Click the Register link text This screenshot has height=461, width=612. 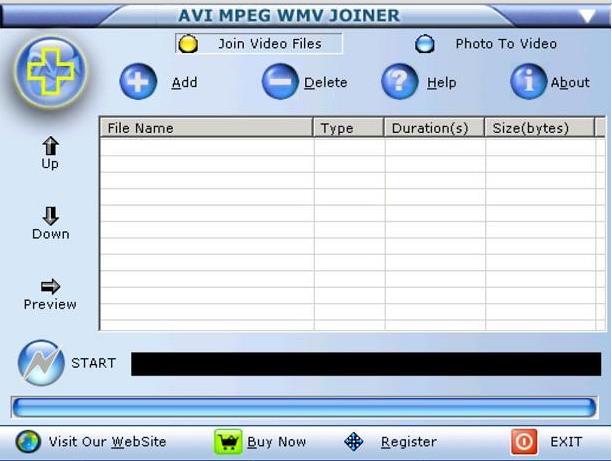409,442
